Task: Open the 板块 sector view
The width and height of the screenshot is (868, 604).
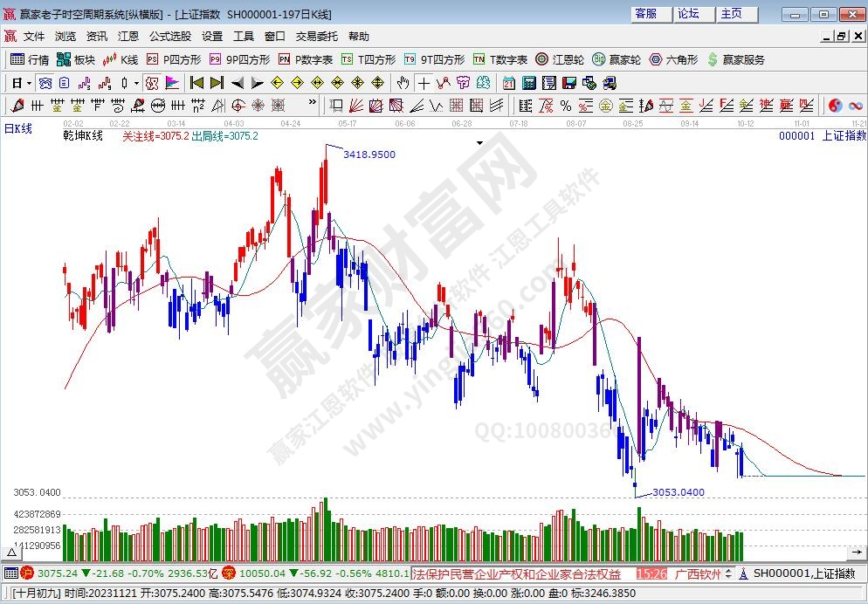Action: click(76, 59)
